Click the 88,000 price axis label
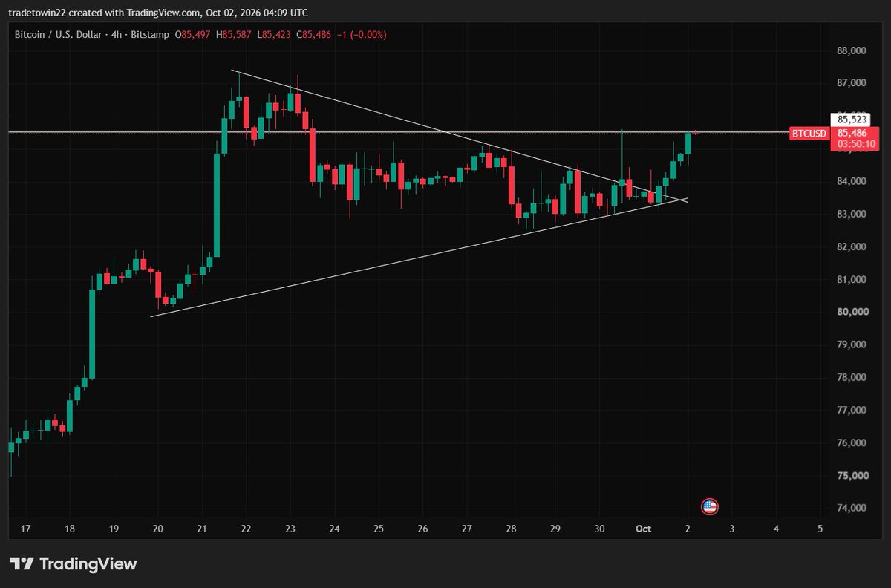Image resolution: width=891 pixels, height=588 pixels. 852,50
